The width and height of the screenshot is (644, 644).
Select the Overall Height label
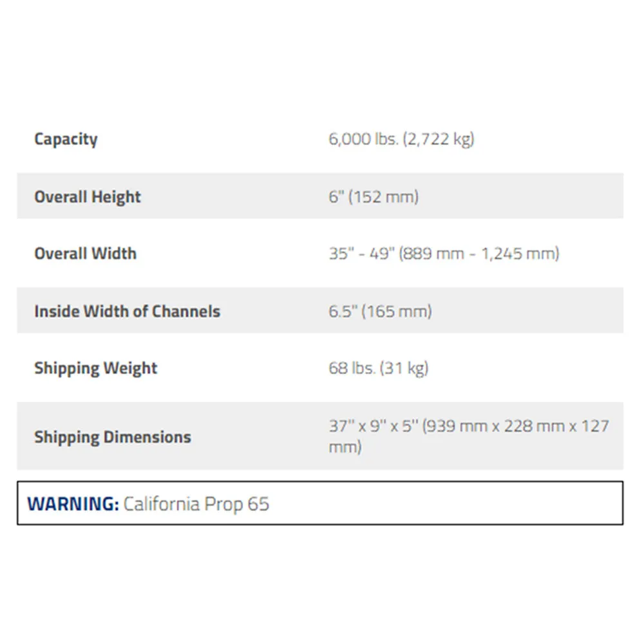[x=88, y=197]
